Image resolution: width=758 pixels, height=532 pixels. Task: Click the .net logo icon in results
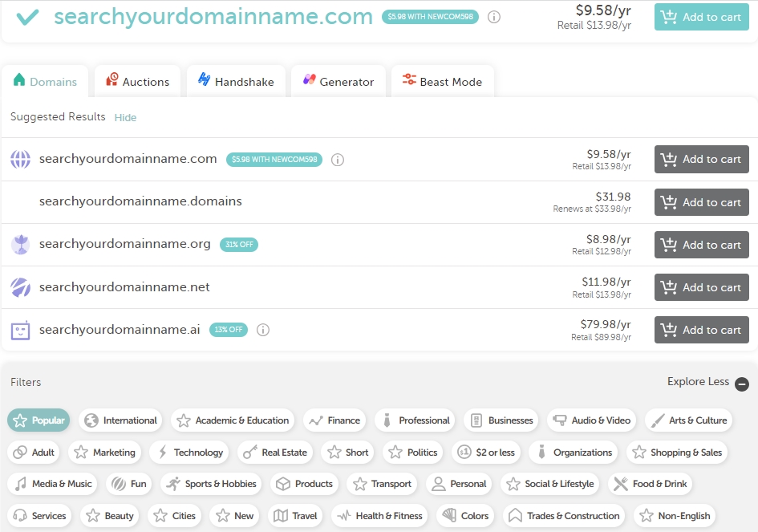(20, 287)
